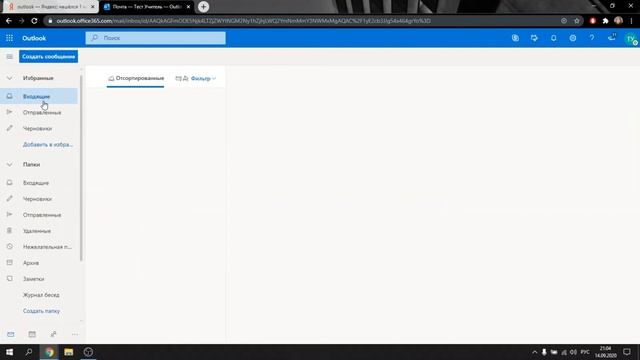
Task: Open the Удаленные folder
Action: (39, 231)
